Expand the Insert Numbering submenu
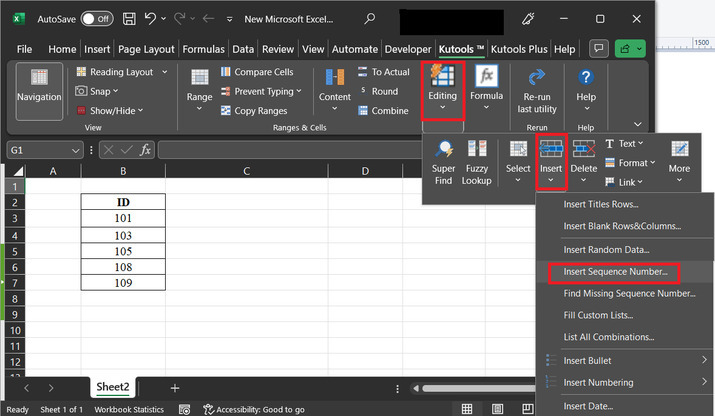Image resolution: width=715 pixels, height=416 pixels. (x=625, y=383)
